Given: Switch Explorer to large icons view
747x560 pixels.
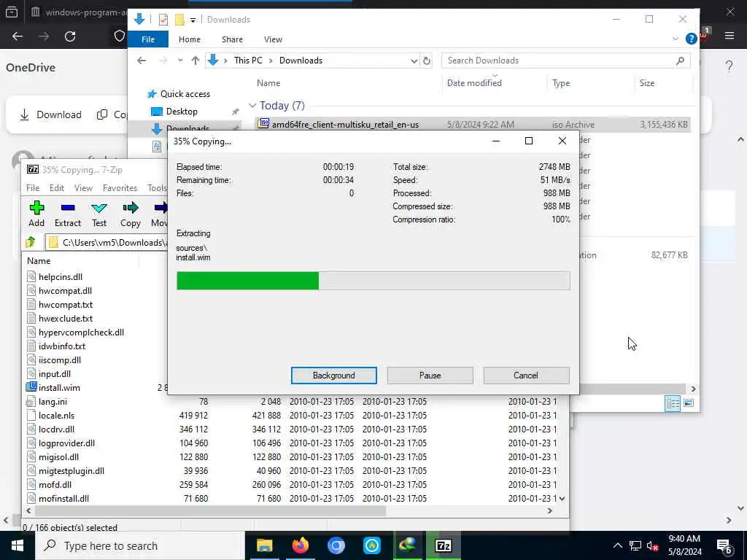Looking at the screenshot, I should (x=689, y=403).
